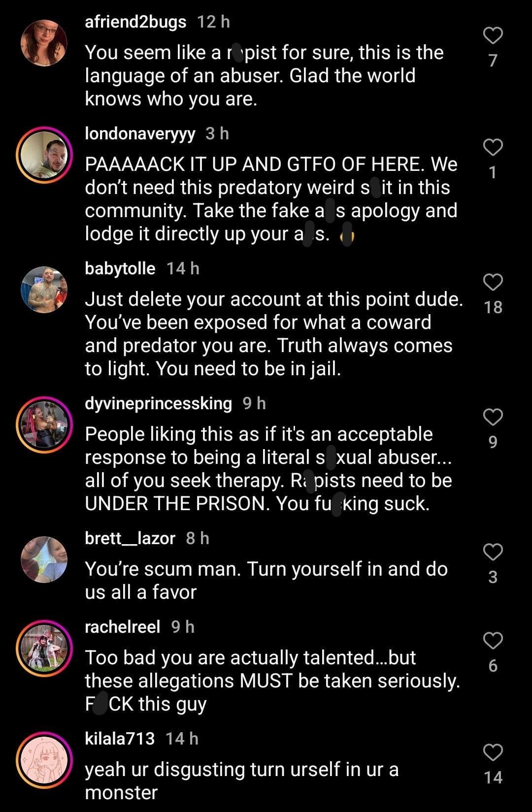The height and width of the screenshot is (812, 532).
Task: View rachelreel's story avatar
Action: 44,648
